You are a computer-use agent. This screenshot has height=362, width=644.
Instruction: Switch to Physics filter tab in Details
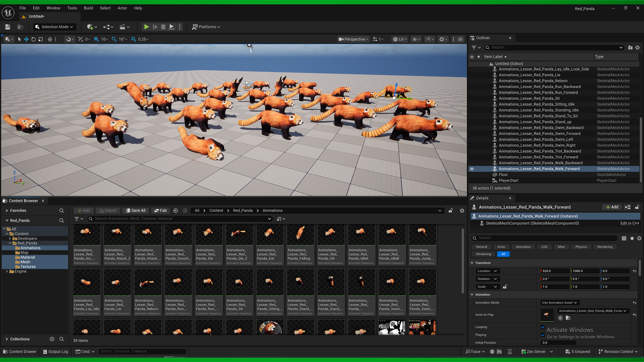tap(581, 247)
